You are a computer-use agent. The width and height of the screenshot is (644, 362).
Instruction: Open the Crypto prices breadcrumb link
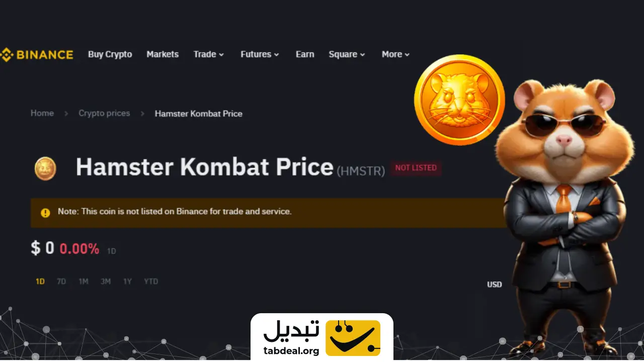click(x=104, y=113)
